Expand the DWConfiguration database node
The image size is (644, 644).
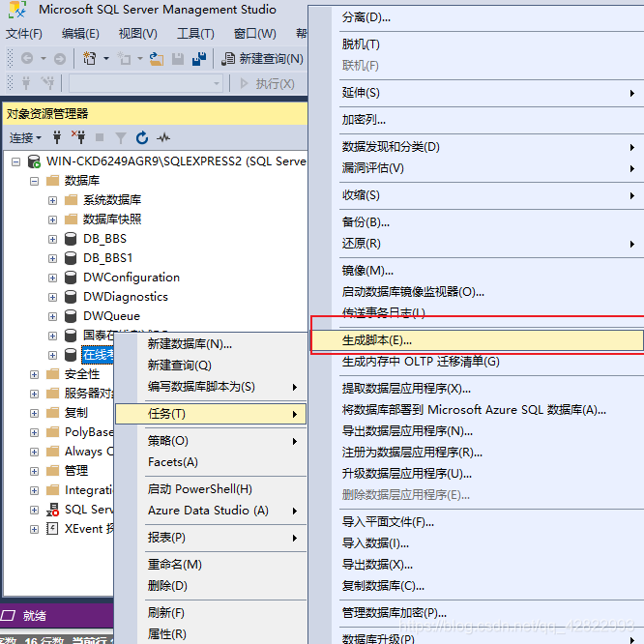click(52, 278)
